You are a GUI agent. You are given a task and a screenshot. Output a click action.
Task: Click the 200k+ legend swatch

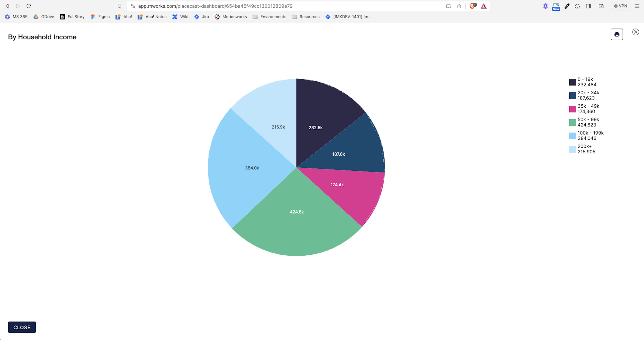tap(572, 149)
